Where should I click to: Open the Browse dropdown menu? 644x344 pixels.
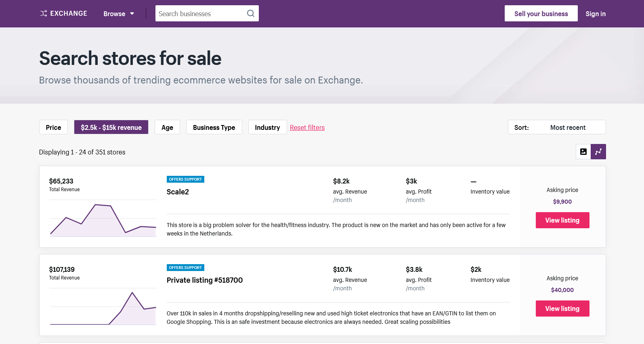[x=119, y=14]
